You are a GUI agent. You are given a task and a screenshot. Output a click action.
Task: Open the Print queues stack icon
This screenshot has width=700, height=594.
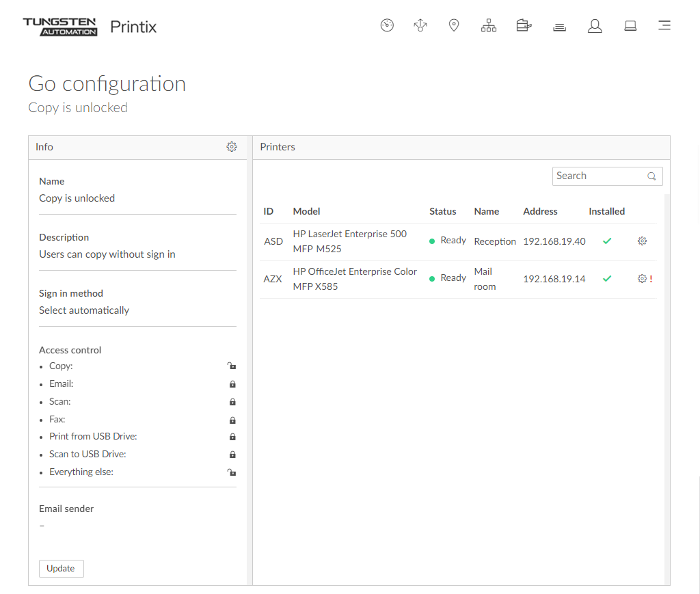[559, 27]
